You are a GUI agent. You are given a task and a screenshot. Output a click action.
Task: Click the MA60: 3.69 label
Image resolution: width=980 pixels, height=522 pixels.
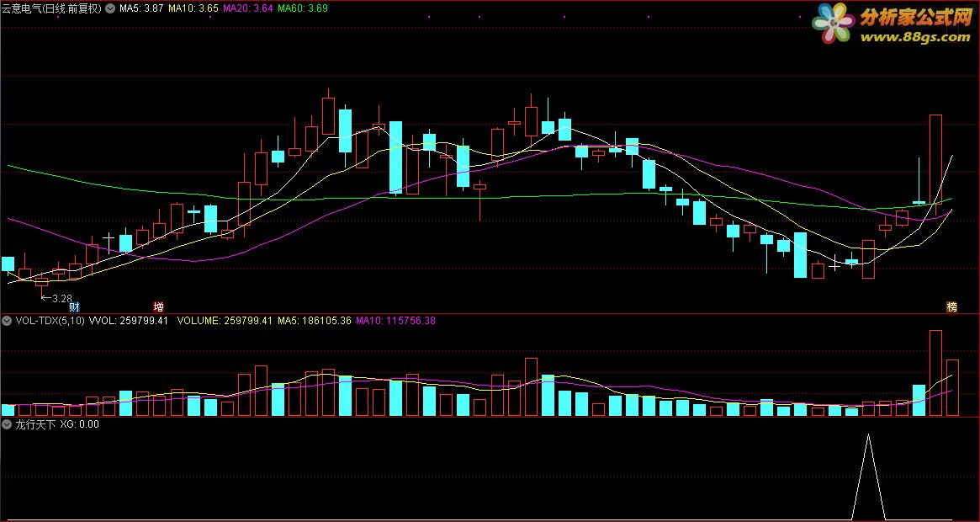pos(303,8)
